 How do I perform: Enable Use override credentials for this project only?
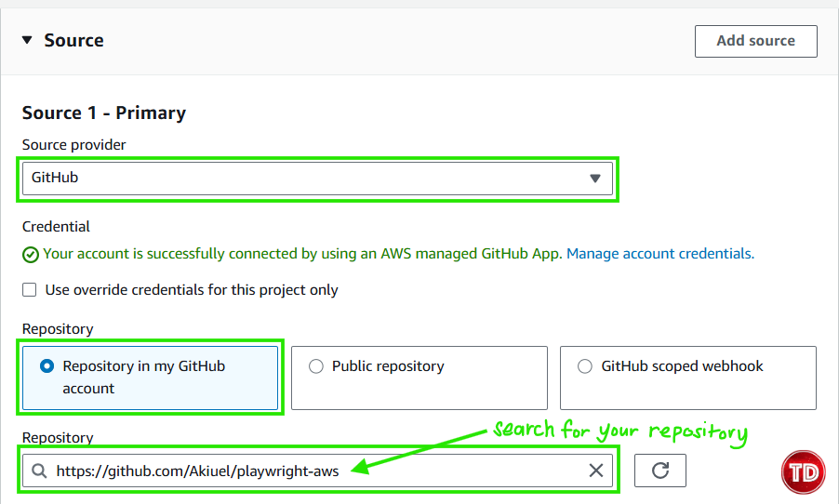[x=30, y=290]
